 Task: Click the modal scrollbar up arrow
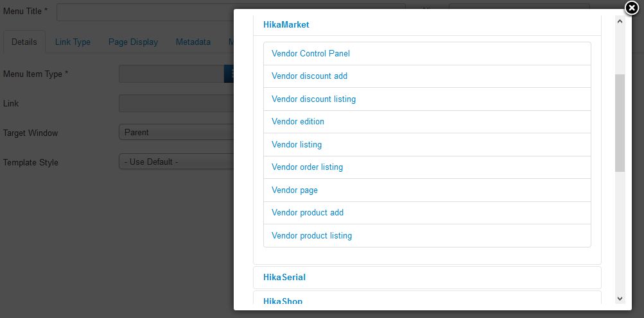click(x=620, y=21)
